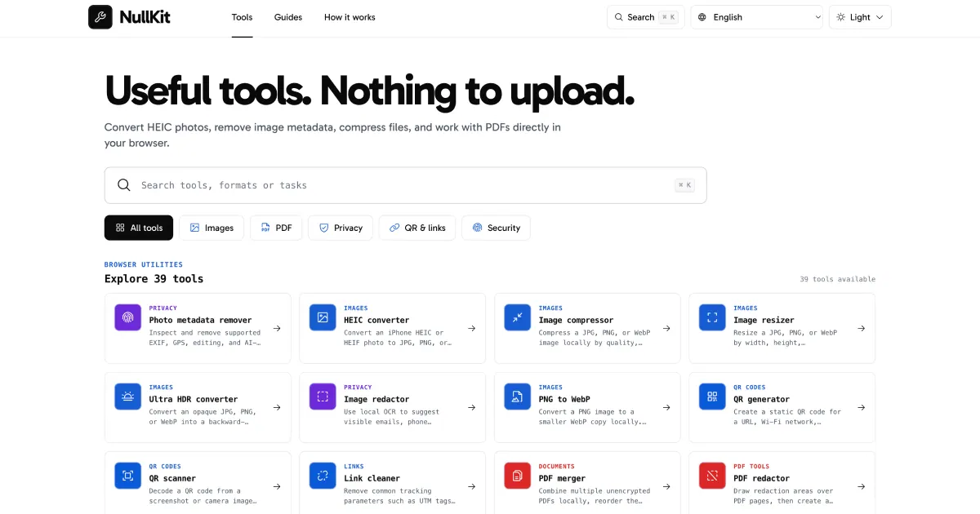Click the arrow on QR scanner card
The width and height of the screenshot is (980, 514).
(277, 486)
